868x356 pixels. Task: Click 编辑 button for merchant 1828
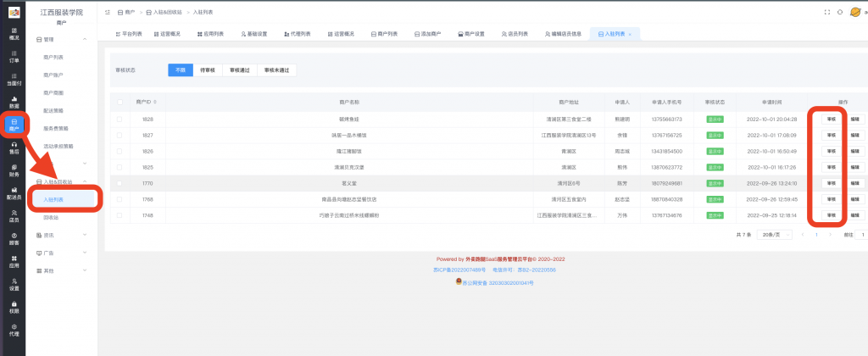pyautogui.click(x=854, y=120)
